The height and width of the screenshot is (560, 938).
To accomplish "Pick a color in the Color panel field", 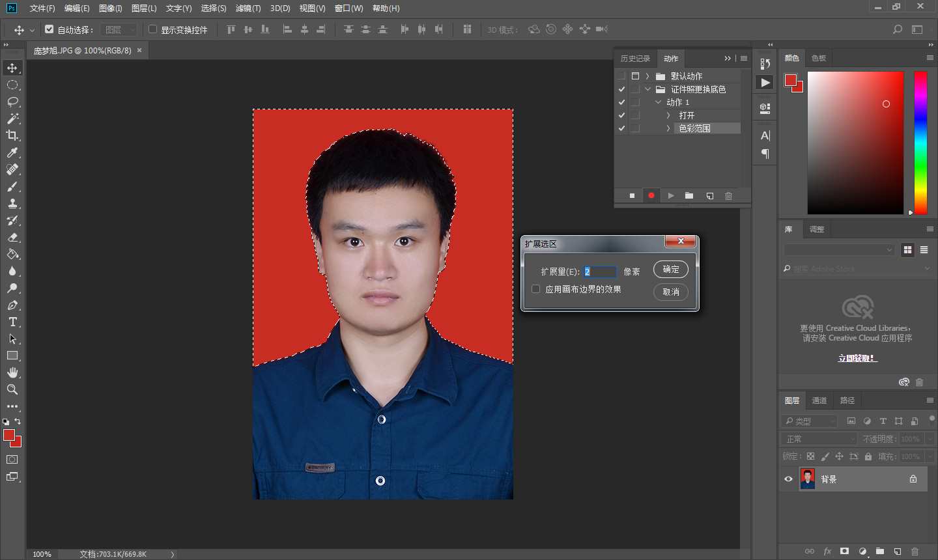I will 855,143.
